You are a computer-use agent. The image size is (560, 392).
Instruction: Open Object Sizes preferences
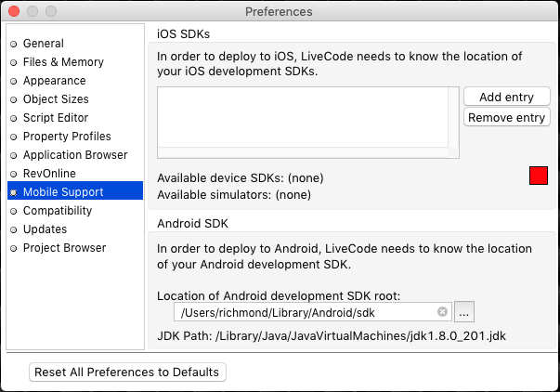pyautogui.click(x=56, y=99)
